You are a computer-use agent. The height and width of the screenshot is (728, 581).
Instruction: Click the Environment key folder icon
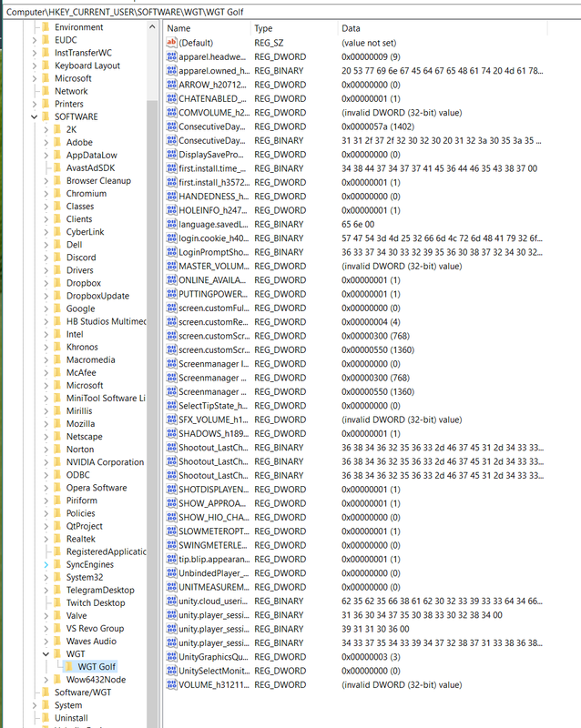click(x=46, y=27)
